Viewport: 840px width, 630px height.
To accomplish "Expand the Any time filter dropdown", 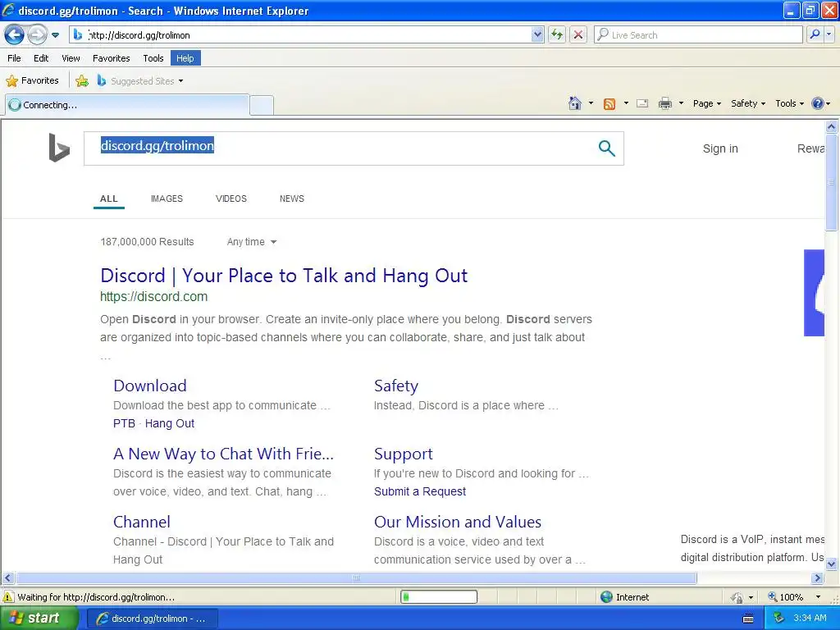I will coord(252,242).
